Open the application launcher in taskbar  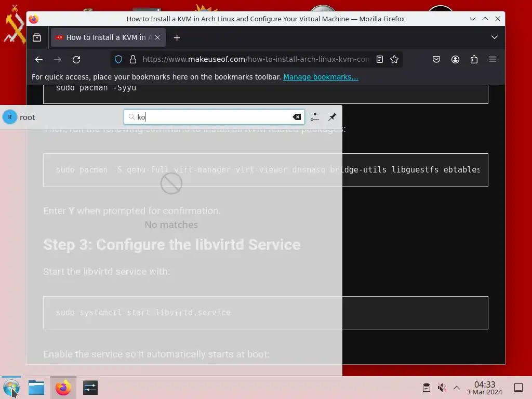11,388
